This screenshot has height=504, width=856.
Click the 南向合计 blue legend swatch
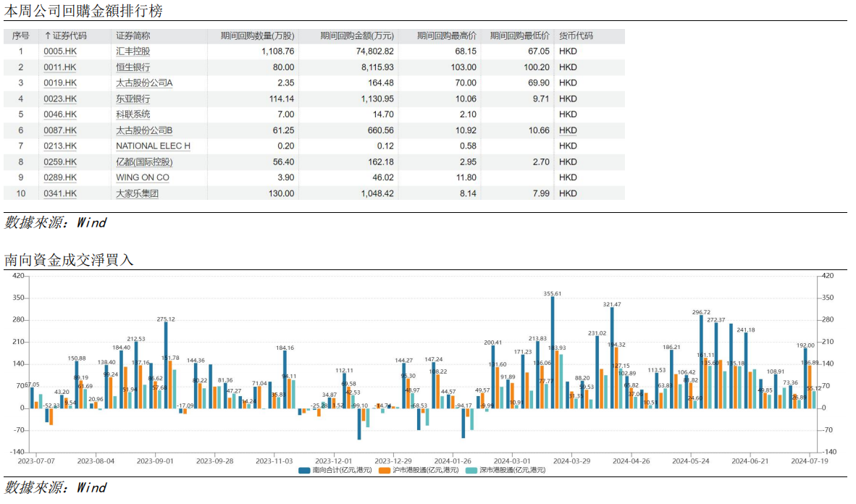coord(304,470)
